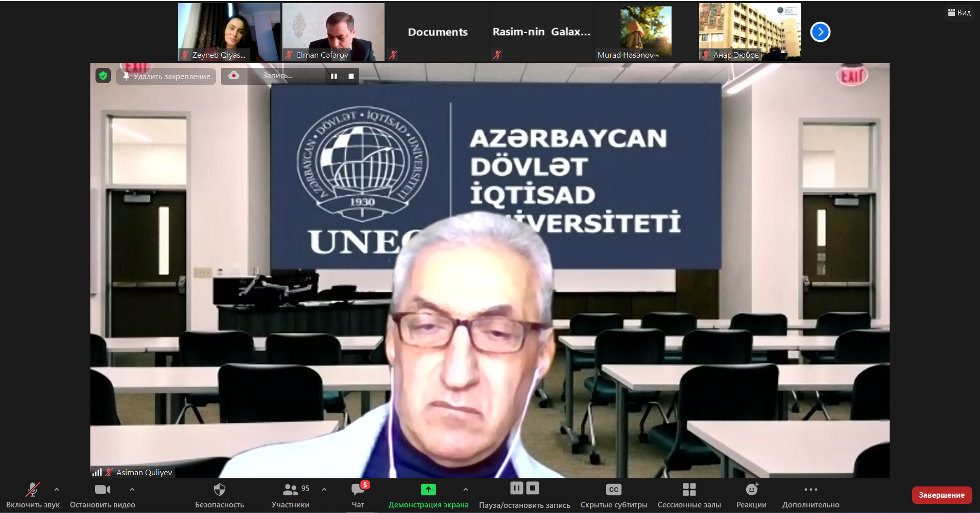The image size is (980, 513).
Task: Open Сессионные залы breakout rooms icon
Action: coord(689,489)
